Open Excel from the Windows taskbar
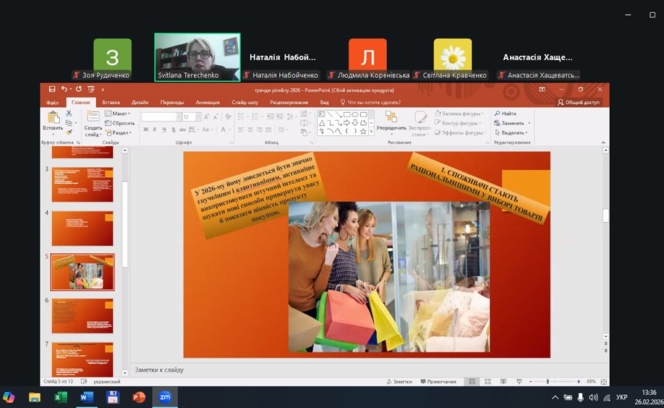Viewport: 664px width, 408px height. 60,397
